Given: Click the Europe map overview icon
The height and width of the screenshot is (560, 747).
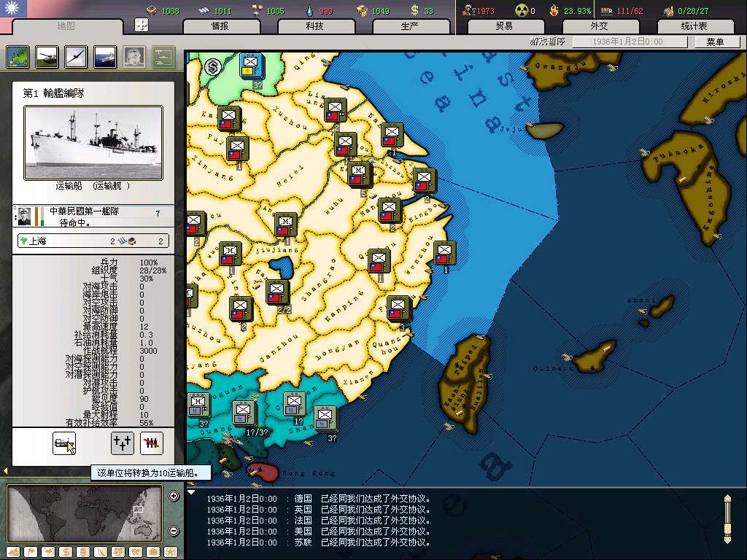Looking at the screenshot, I should pos(18,56).
